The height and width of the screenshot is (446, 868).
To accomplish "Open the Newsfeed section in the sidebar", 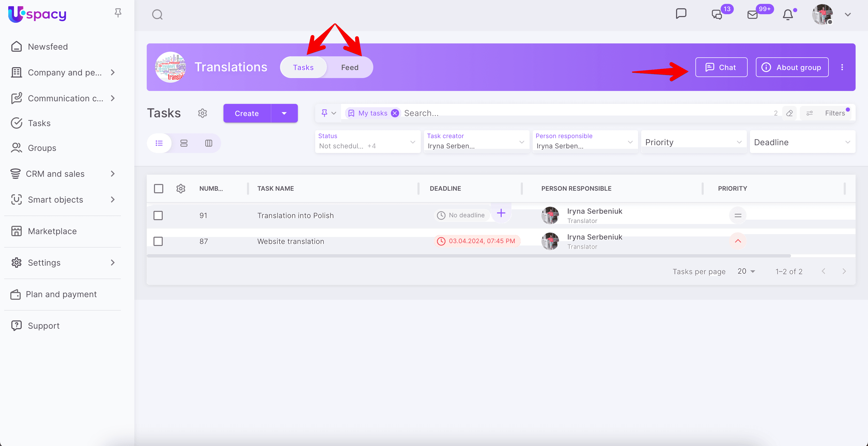I will [48, 47].
